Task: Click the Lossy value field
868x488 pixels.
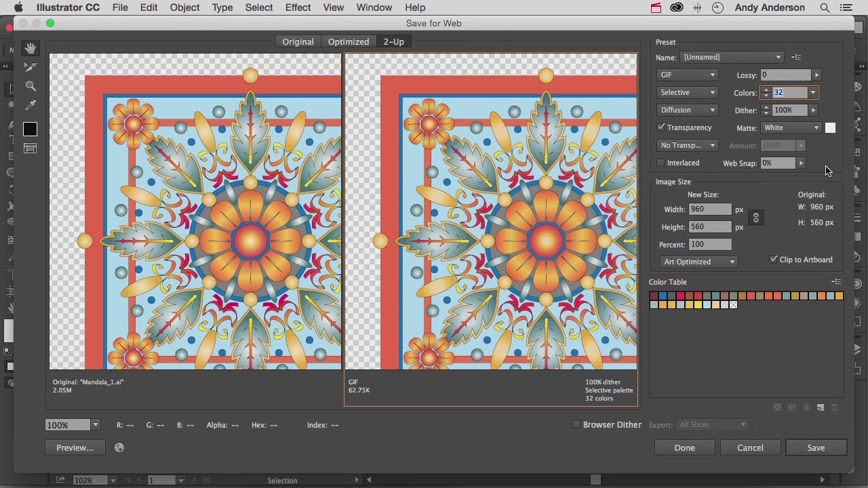Action: 785,75
